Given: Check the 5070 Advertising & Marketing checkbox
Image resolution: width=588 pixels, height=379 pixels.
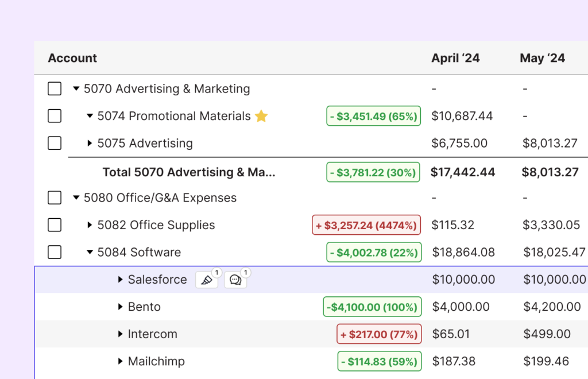Looking at the screenshot, I should pos(55,89).
